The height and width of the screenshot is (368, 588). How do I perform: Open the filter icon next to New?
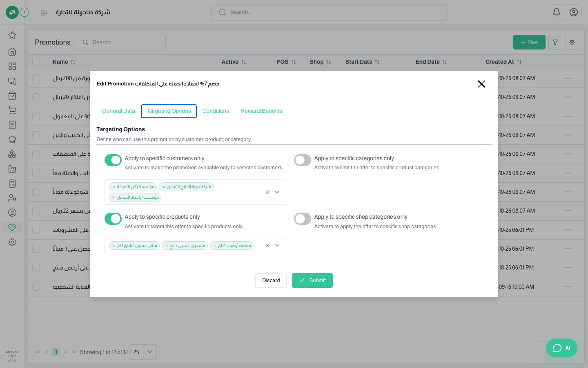click(x=555, y=42)
